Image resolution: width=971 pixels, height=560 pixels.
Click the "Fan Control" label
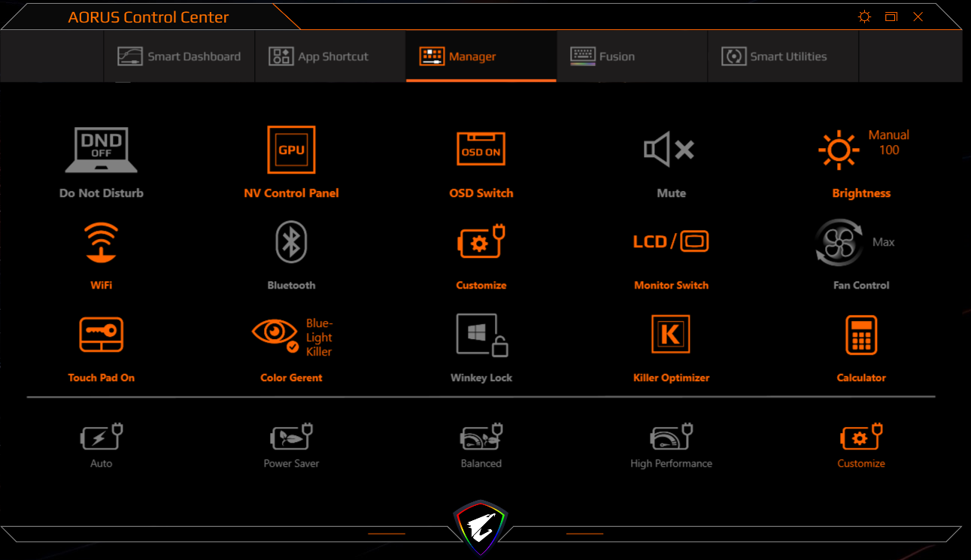(x=861, y=286)
